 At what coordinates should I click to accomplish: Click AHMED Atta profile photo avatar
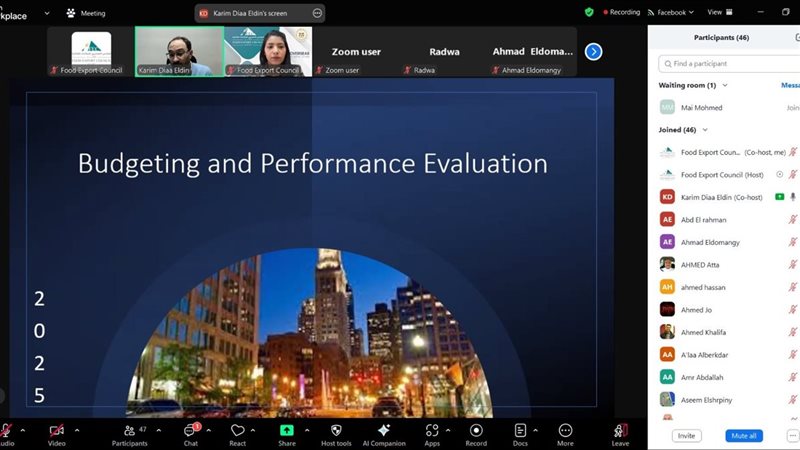click(667, 265)
